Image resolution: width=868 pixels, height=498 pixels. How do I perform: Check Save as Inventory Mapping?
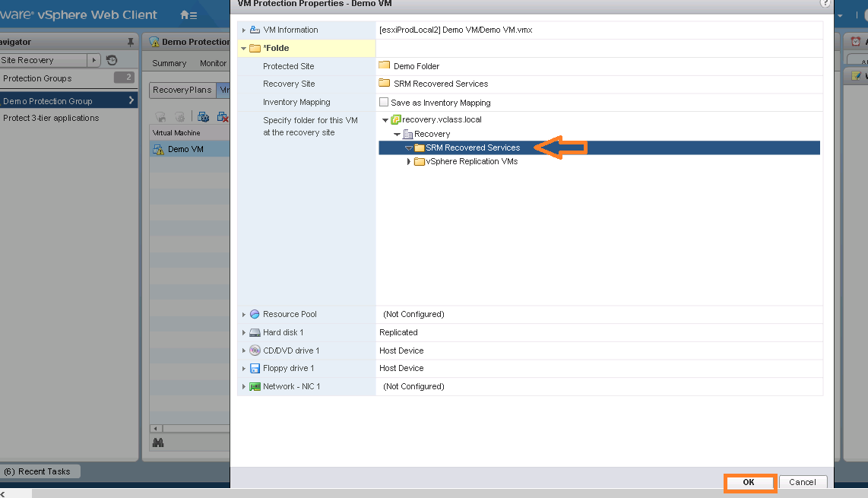pos(384,102)
